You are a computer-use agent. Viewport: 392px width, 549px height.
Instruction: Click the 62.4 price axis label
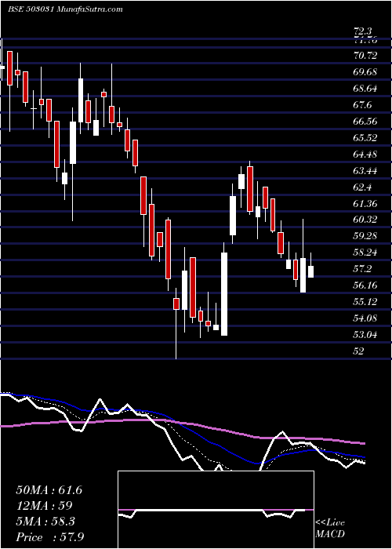coord(363,187)
